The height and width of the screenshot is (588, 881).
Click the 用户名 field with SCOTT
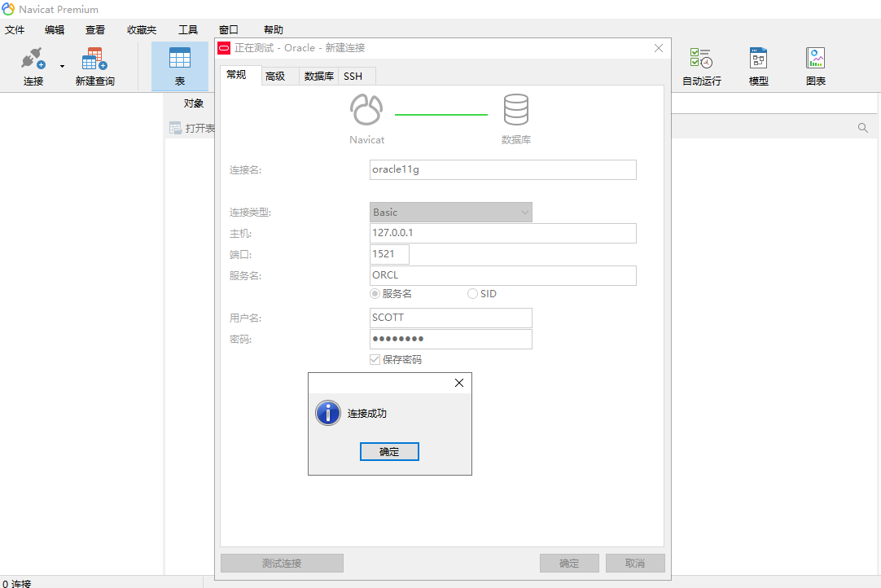click(450, 318)
